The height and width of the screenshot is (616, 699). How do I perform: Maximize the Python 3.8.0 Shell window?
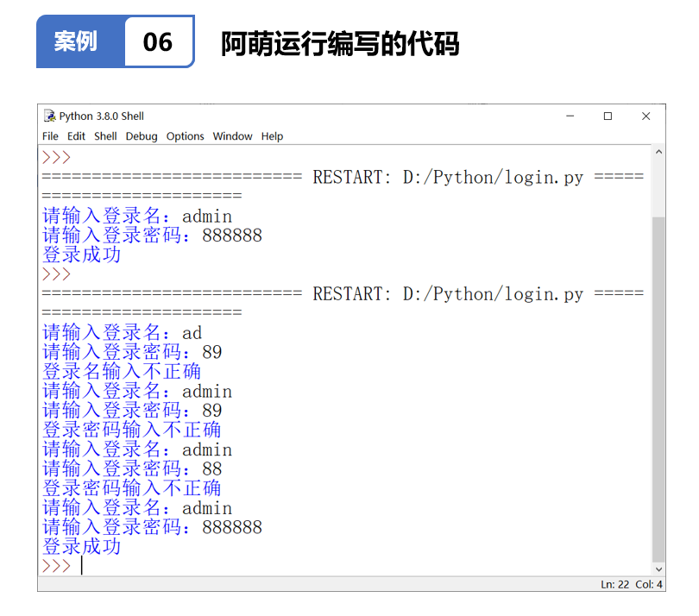(x=608, y=116)
